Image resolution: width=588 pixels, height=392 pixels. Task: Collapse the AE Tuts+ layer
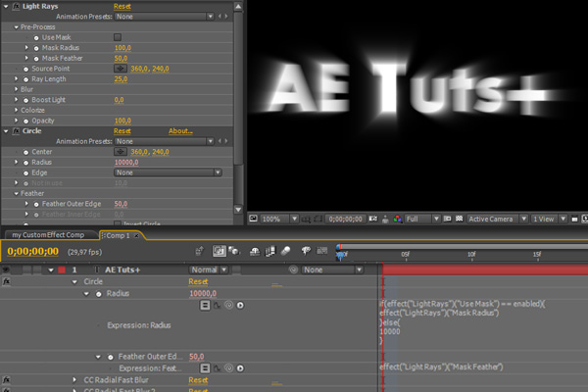[51, 270]
